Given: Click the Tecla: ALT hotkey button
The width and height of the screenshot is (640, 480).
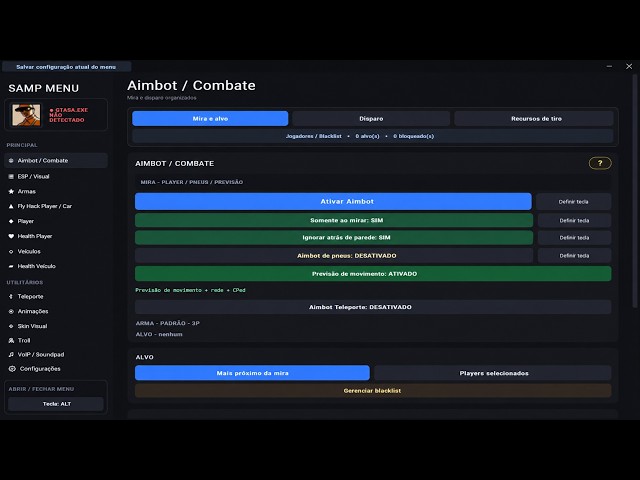Looking at the screenshot, I should [x=56, y=404].
